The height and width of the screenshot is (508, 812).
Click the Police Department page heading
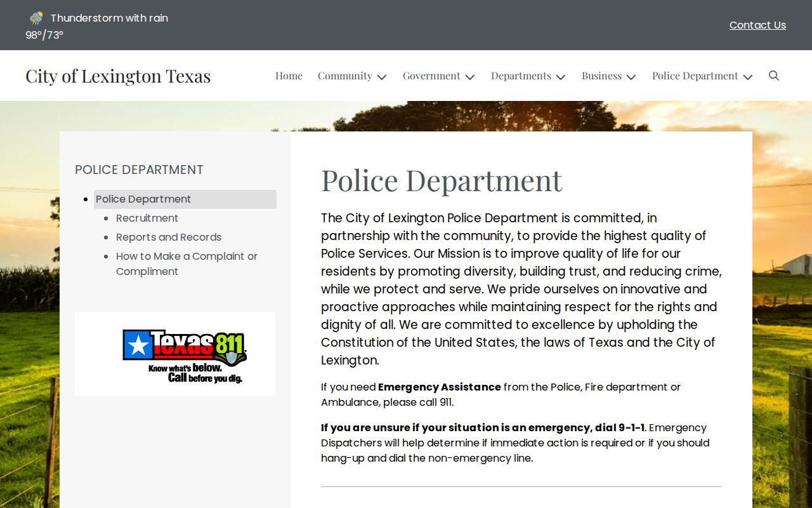(442, 180)
